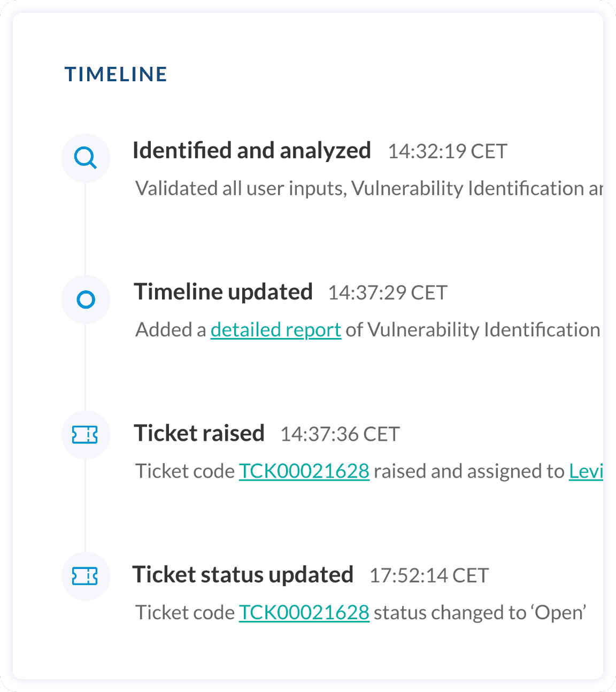The width and height of the screenshot is (616, 692).
Task: Click the 14:32:19 CET timestamp
Action: [447, 152]
